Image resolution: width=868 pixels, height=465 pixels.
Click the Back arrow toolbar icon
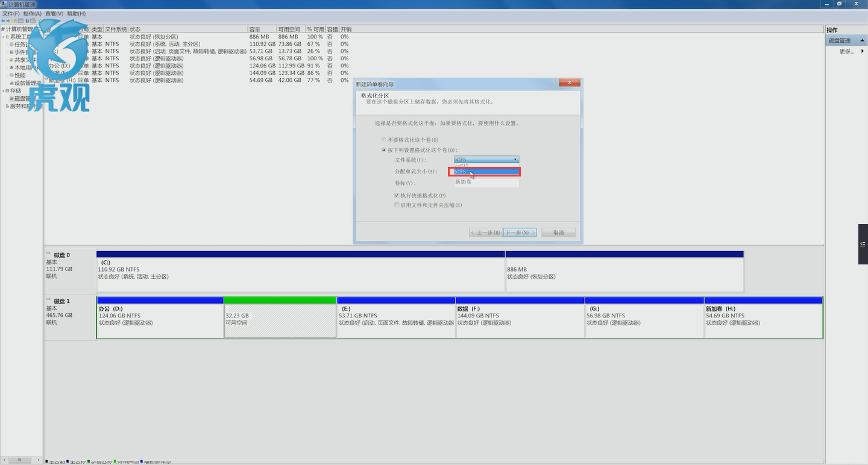click(x=3, y=20)
